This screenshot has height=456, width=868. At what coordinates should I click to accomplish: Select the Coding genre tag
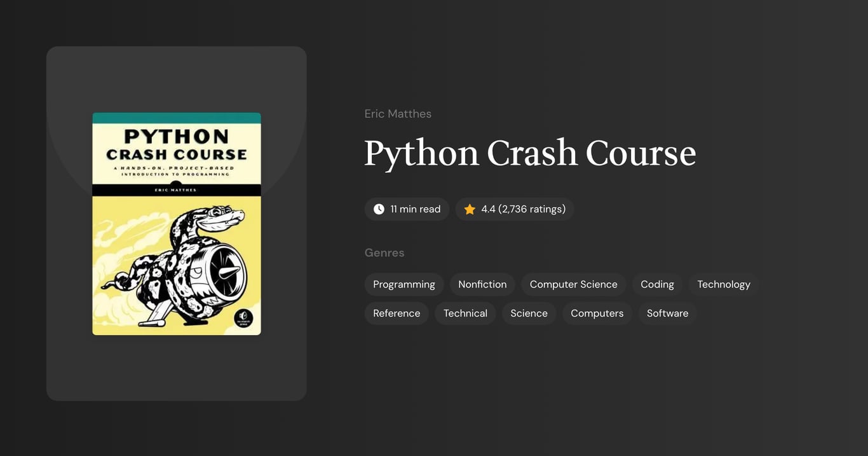point(657,284)
